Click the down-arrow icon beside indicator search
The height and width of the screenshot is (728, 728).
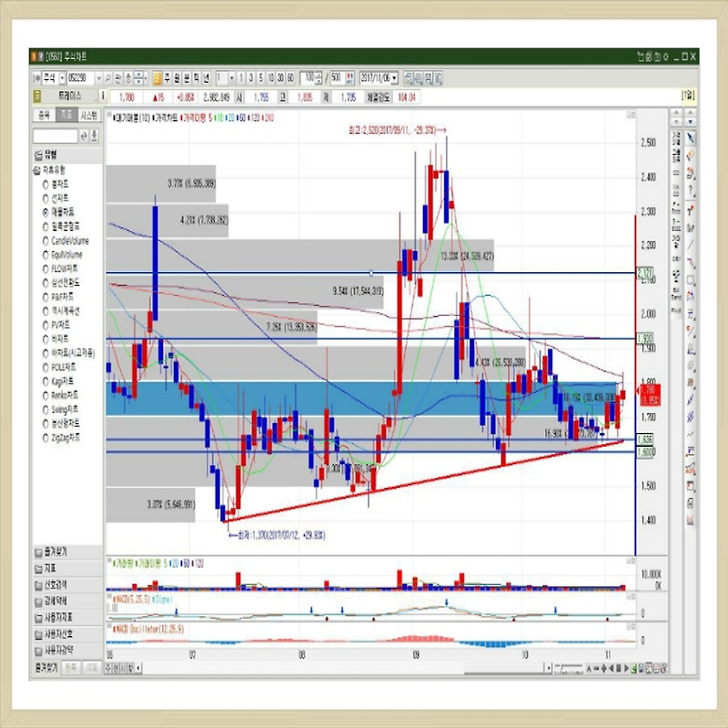(x=95, y=136)
